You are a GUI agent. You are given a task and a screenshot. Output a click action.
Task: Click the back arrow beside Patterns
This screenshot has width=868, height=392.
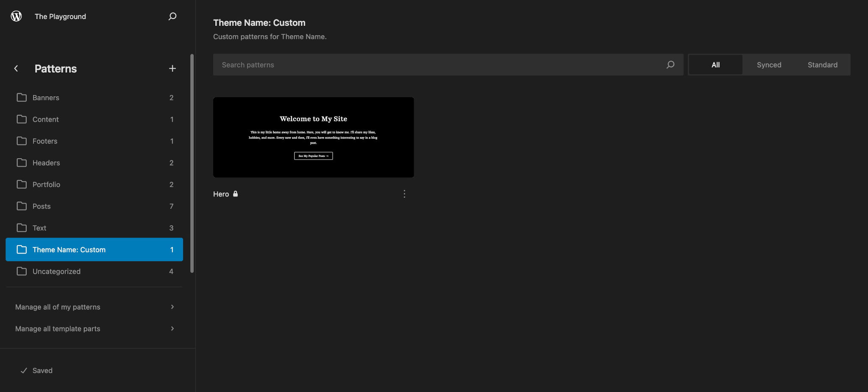point(16,68)
